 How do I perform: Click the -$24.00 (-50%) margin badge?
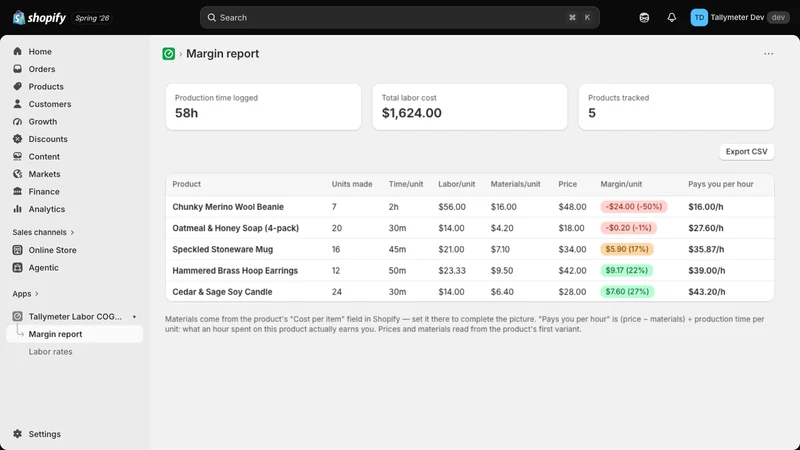pos(634,207)
